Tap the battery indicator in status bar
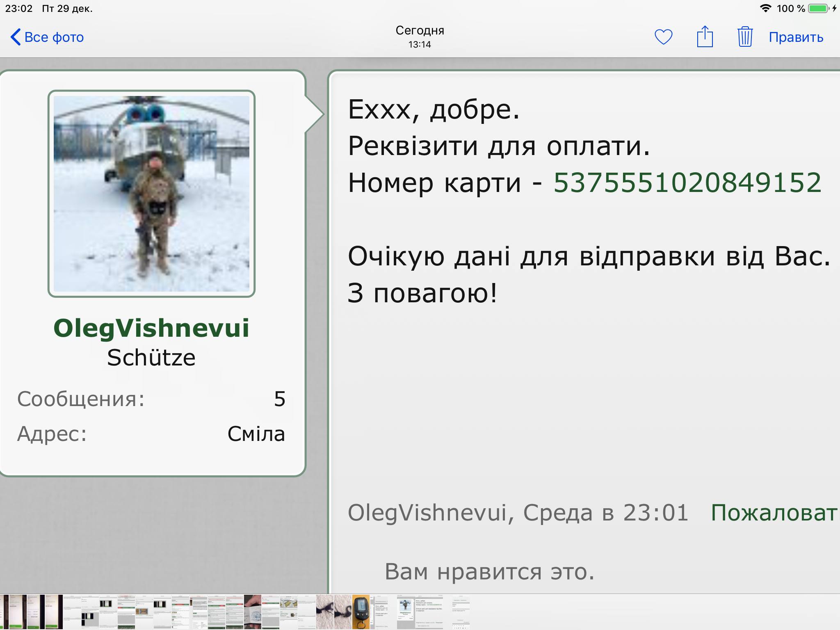840x630 pixels. (819, 8)
